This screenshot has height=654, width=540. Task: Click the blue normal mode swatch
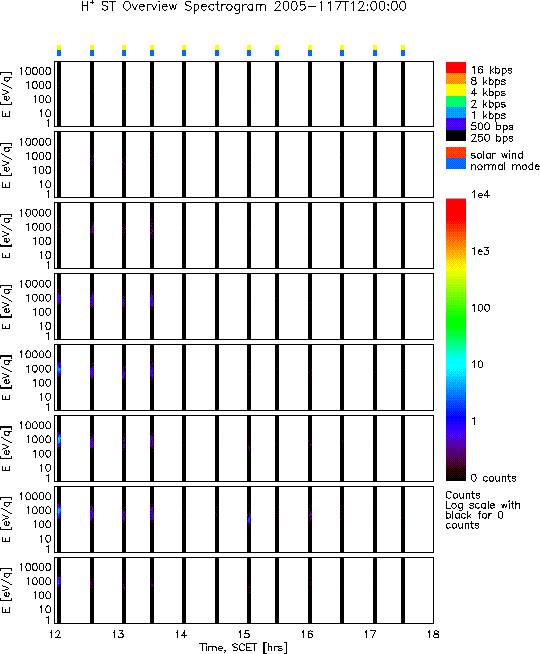point(456,164)
